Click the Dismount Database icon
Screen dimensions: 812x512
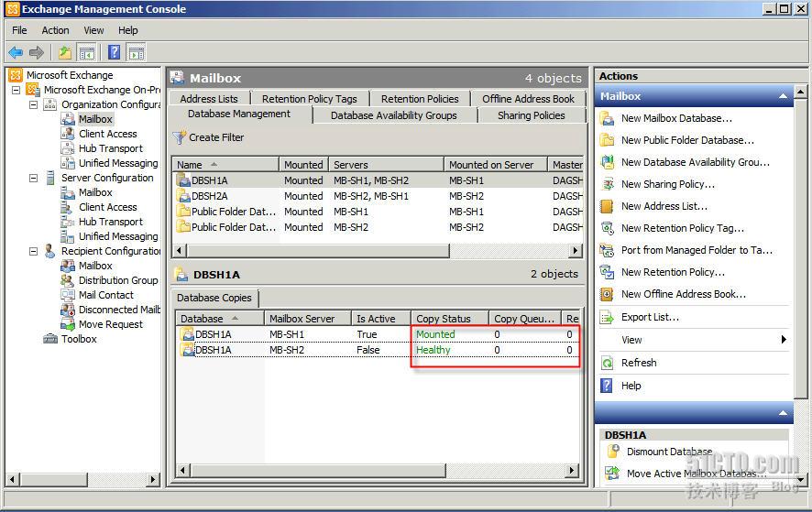coord(613,452)
